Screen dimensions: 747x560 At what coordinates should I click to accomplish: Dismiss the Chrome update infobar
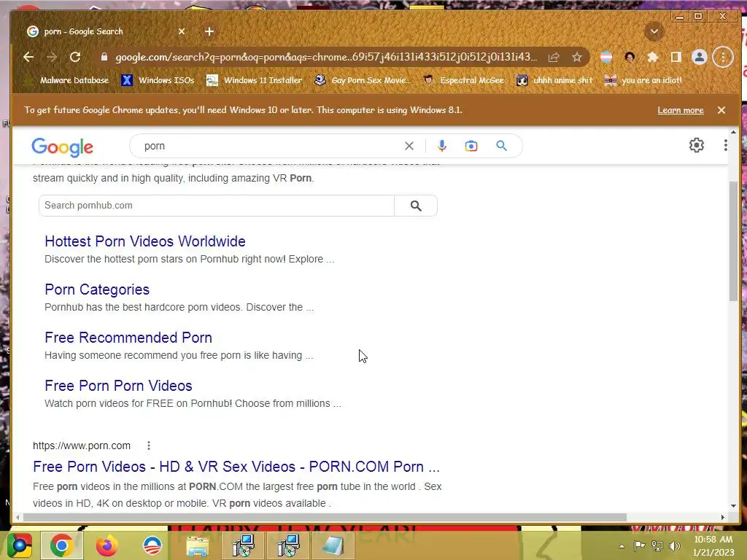[721, 110]
